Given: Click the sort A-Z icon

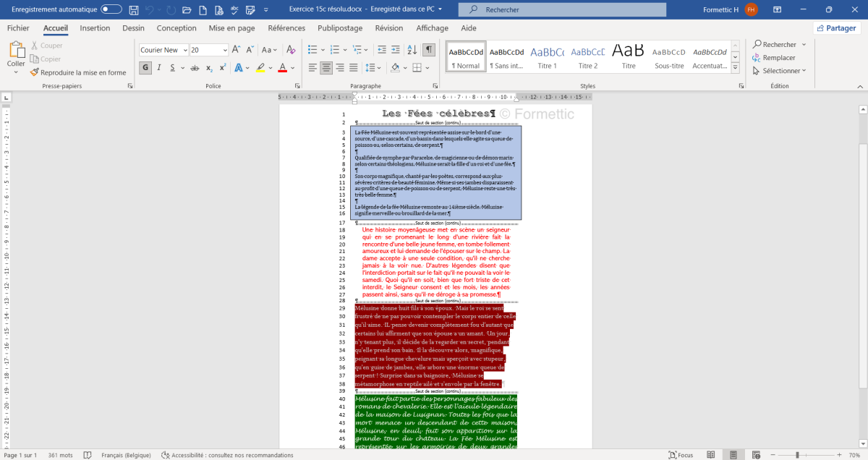Looking at the screenshot, I should click(412, 50).
